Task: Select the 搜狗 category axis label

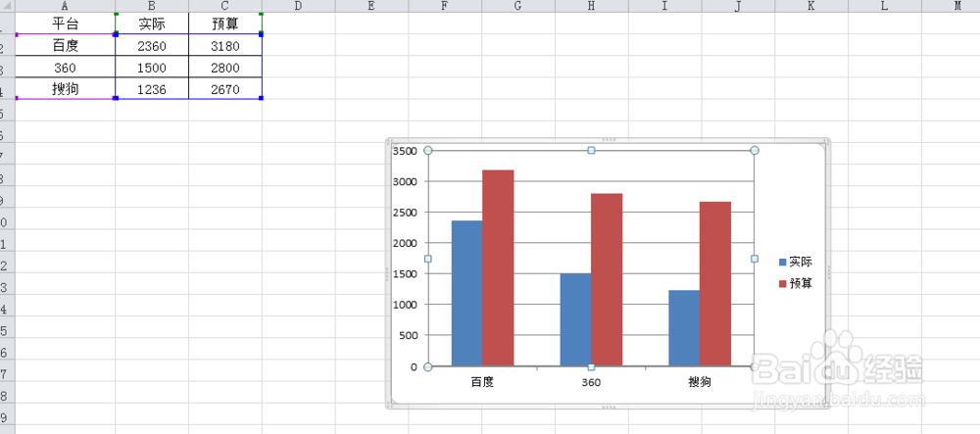Action: click(700, 382)
